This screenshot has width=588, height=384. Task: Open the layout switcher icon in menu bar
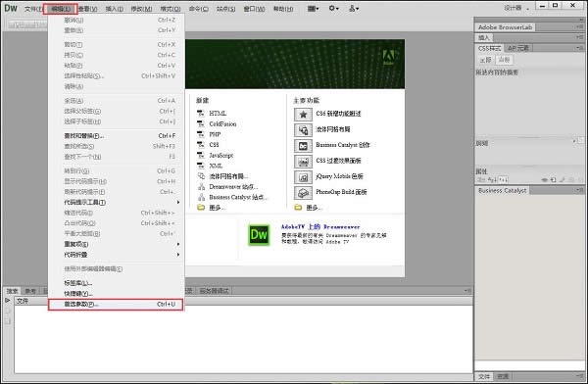coord(313,8)
